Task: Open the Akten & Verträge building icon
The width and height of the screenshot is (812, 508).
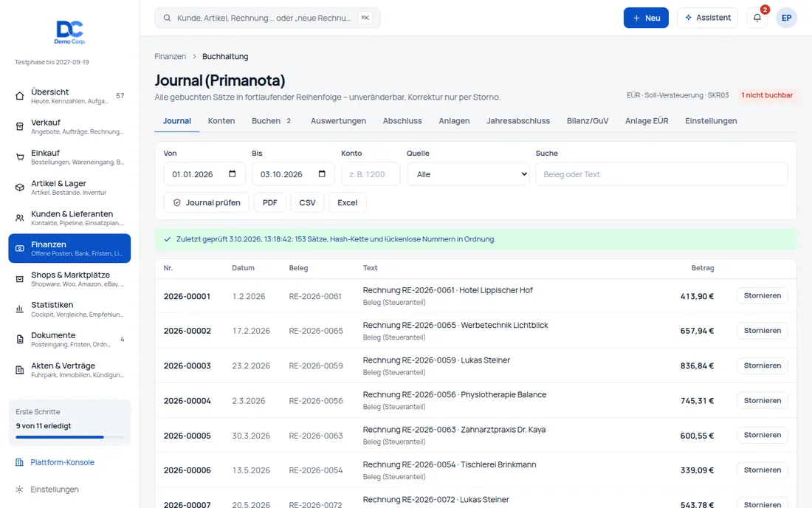Action: coord(20,370)
